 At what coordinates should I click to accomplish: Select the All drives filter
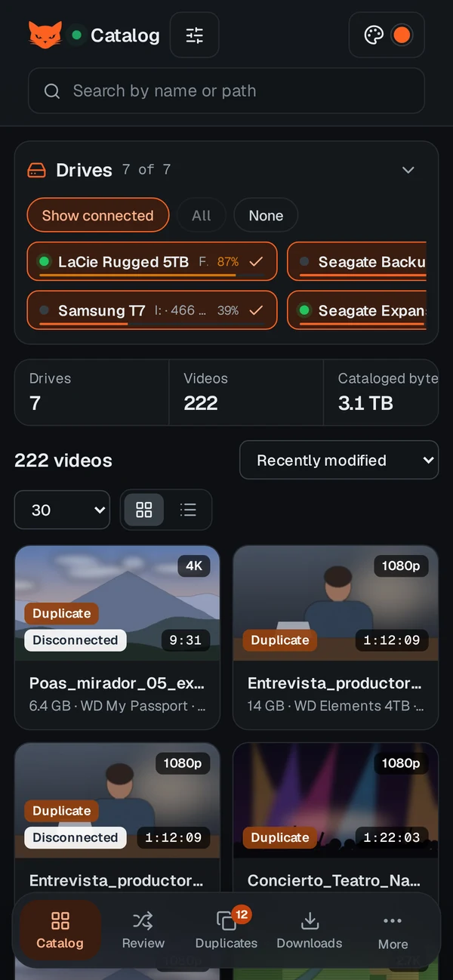[x=202, y=216]
